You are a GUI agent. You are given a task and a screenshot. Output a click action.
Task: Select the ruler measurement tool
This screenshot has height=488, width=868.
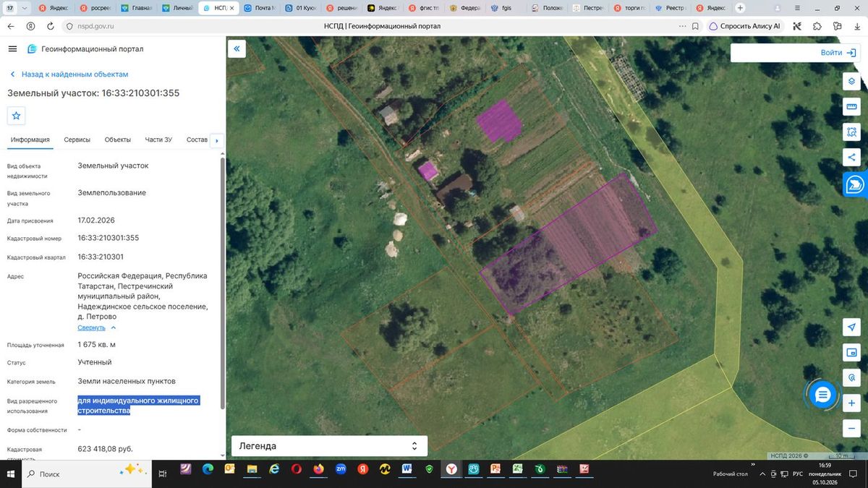click(851, 107)
